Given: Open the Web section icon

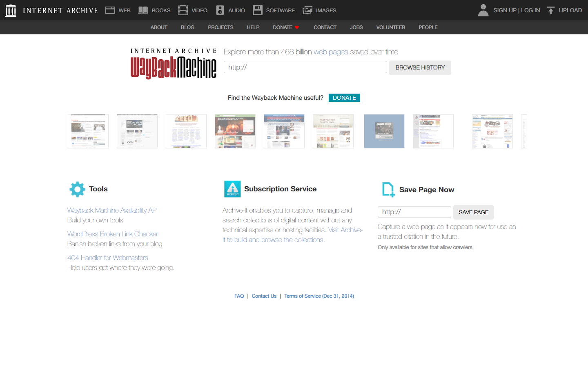Looking at the screenshot, I should click(110, 10).
